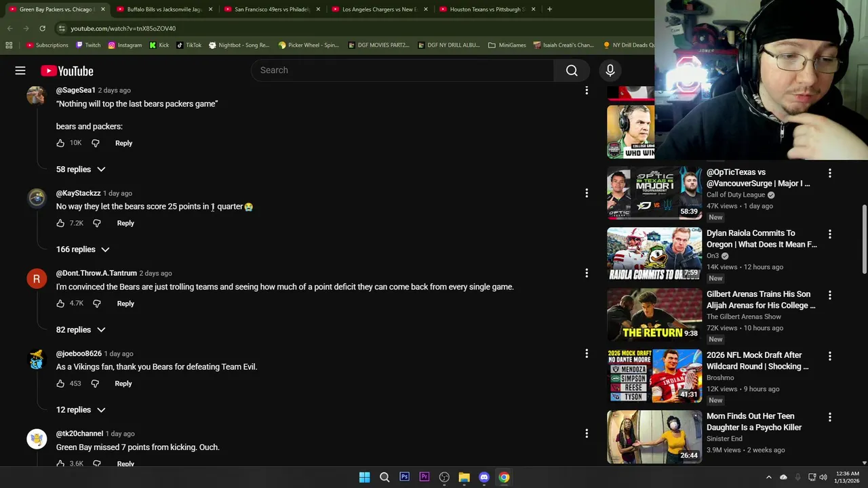Open the YouTube hamburger guide menu
The height and width of the screenshot is (488, 868).
point(20,70)
